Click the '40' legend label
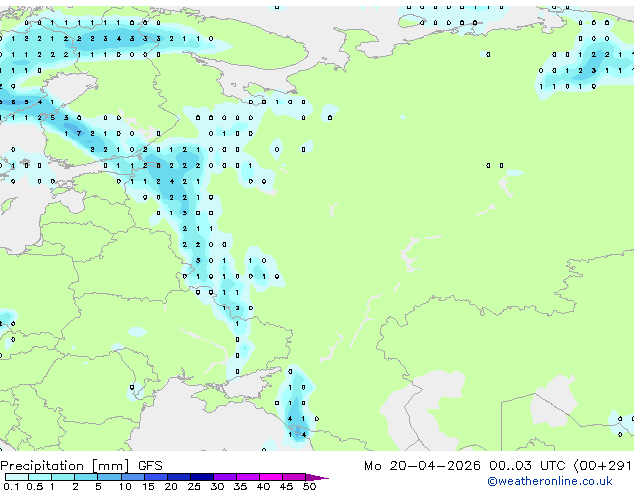 coord(263,486)
